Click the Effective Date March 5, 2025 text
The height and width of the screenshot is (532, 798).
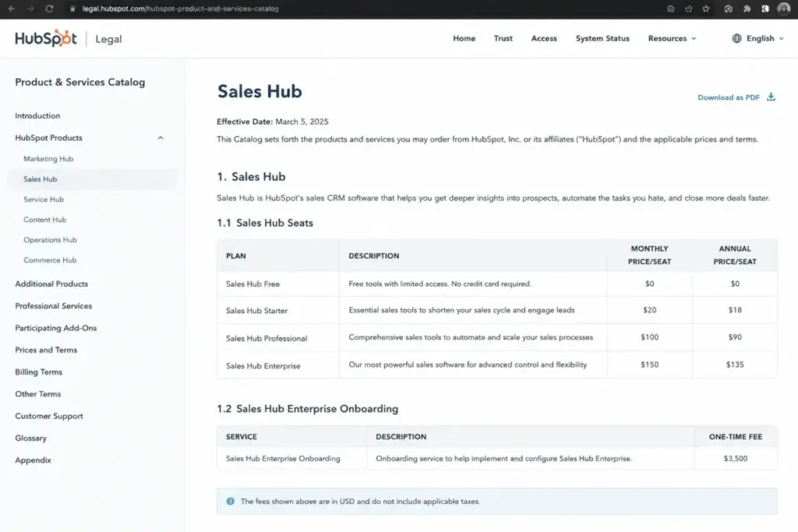(273, 122)
